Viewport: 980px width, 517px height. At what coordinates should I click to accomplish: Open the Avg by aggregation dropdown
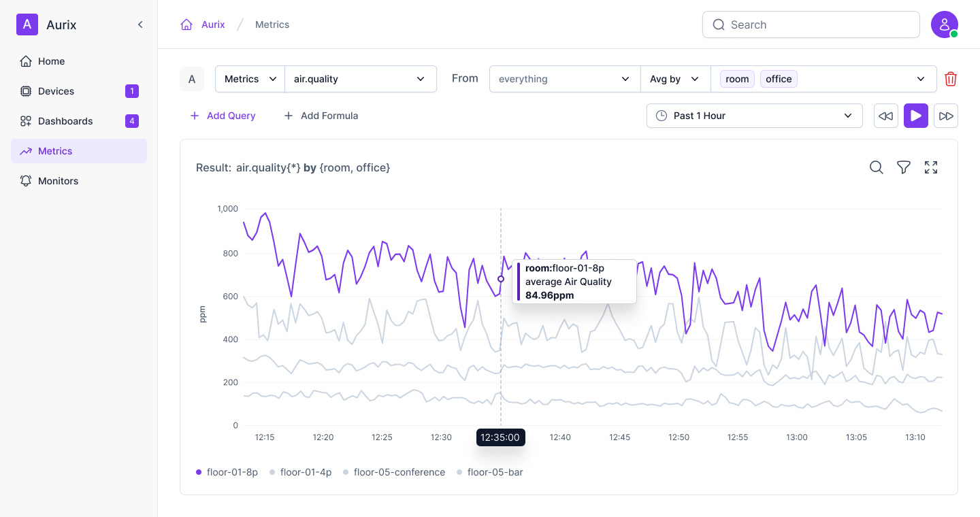(x=675, y=79)
